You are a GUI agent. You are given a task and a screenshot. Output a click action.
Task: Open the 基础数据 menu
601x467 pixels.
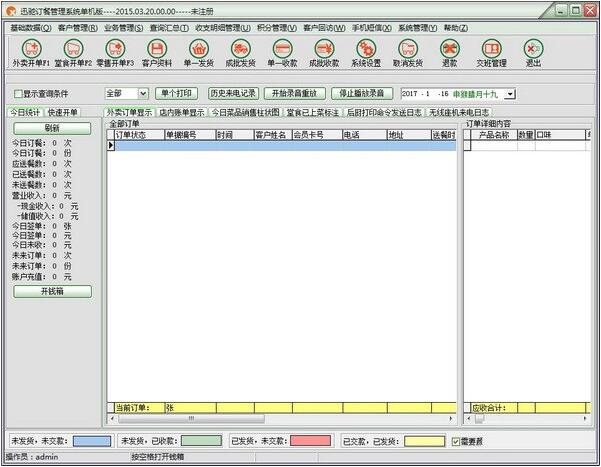tap(30, 28)
